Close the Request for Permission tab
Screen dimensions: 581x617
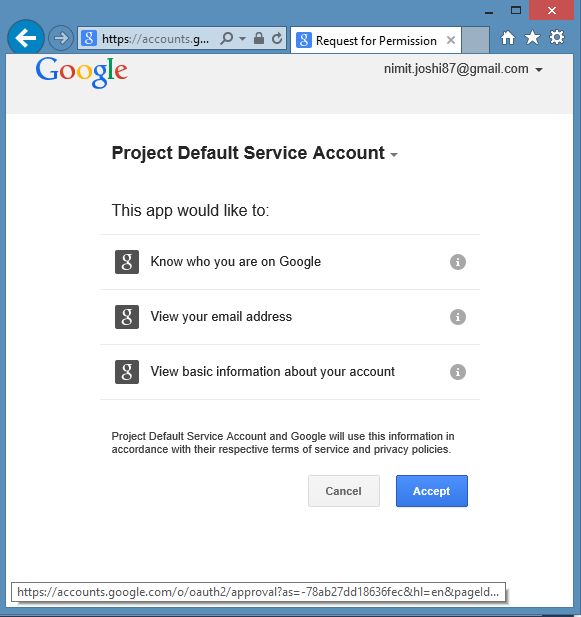[x=451, y=40]
